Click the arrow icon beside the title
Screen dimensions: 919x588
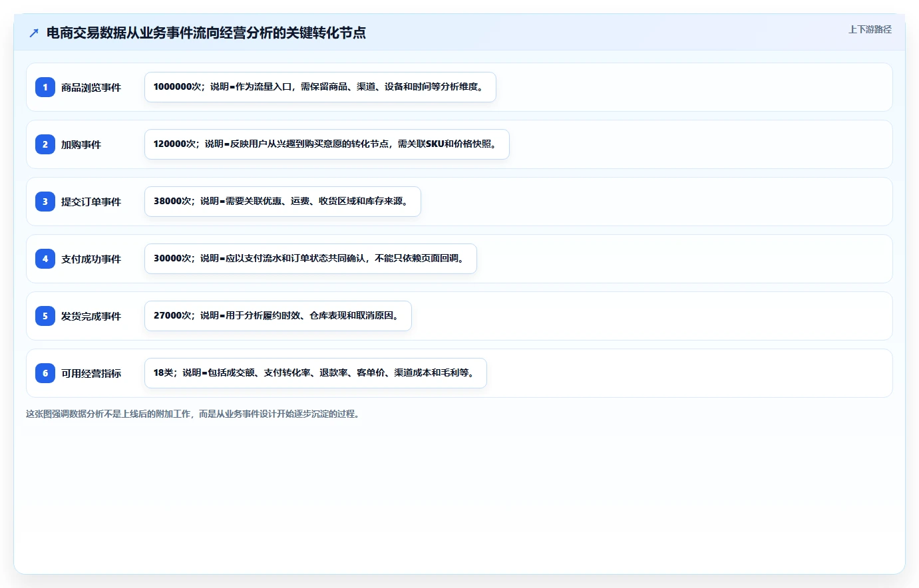(34, 33)
